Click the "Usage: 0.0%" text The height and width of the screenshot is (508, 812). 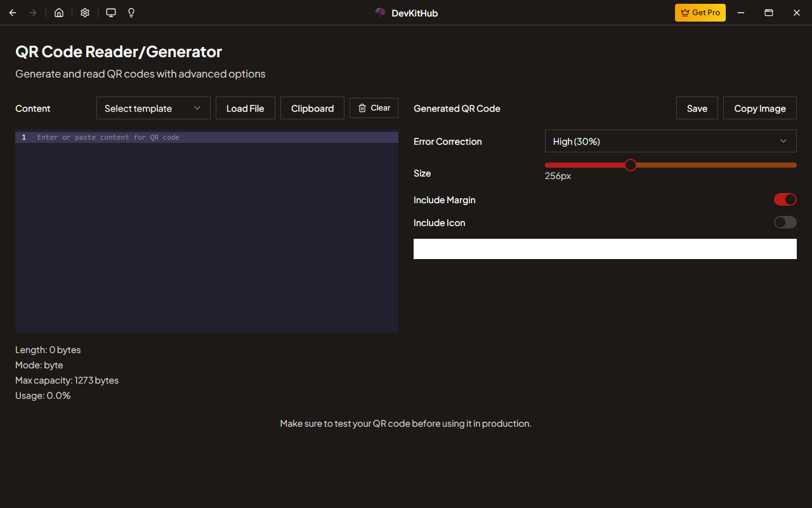point(43,396)
